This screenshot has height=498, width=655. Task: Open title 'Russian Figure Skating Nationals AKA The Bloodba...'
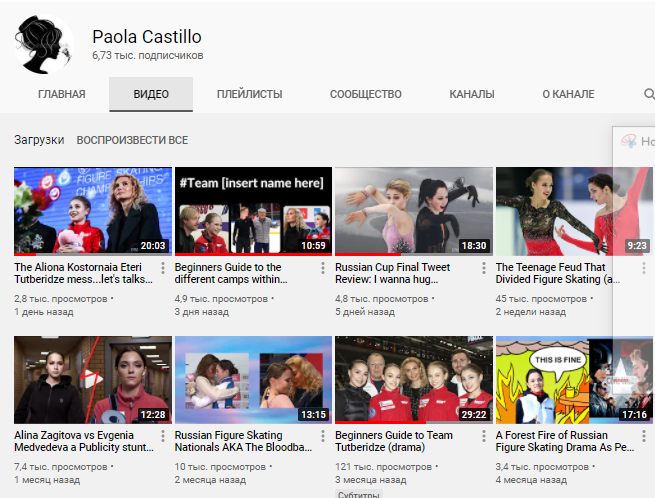tap(243, 441)
